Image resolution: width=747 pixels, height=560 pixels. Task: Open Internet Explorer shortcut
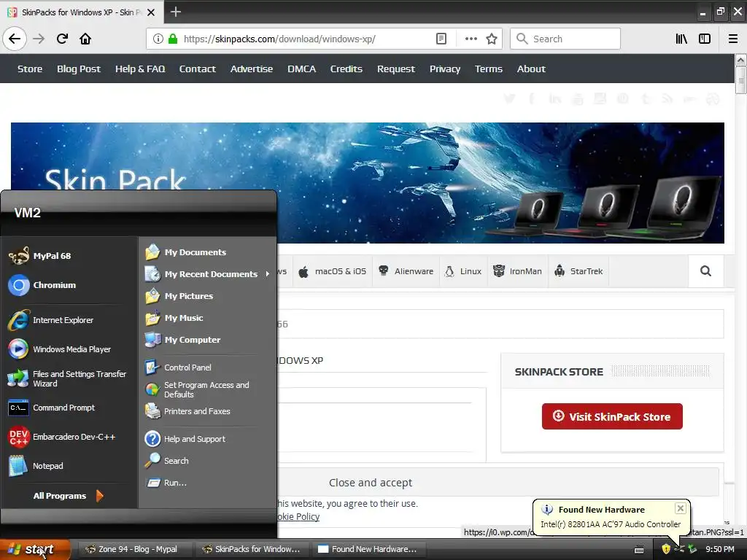click(51, 320)
